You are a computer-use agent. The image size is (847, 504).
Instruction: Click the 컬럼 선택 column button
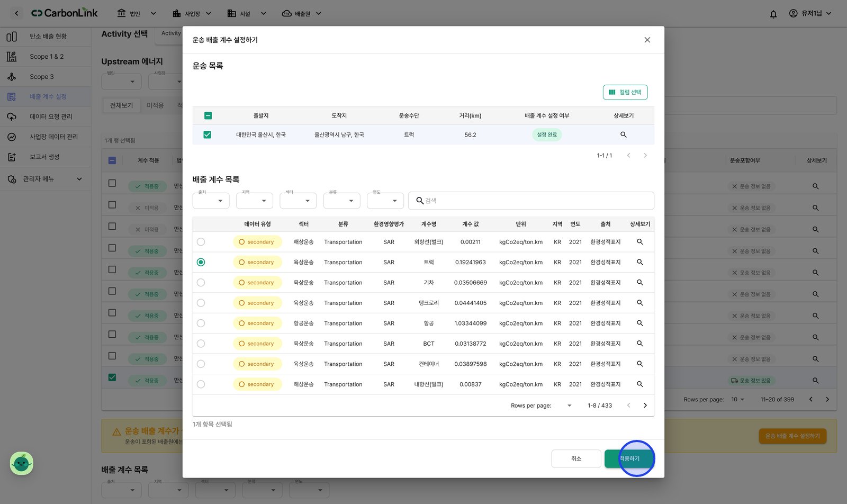(x=625, y=92)
